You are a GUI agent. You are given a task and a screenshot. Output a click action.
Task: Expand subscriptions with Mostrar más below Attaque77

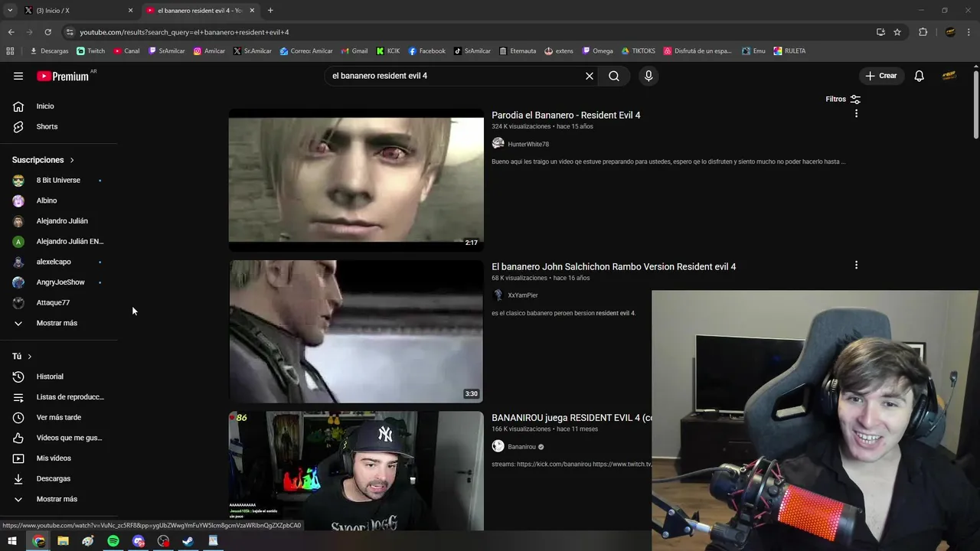pyautogui.click(x=57, y=323)
